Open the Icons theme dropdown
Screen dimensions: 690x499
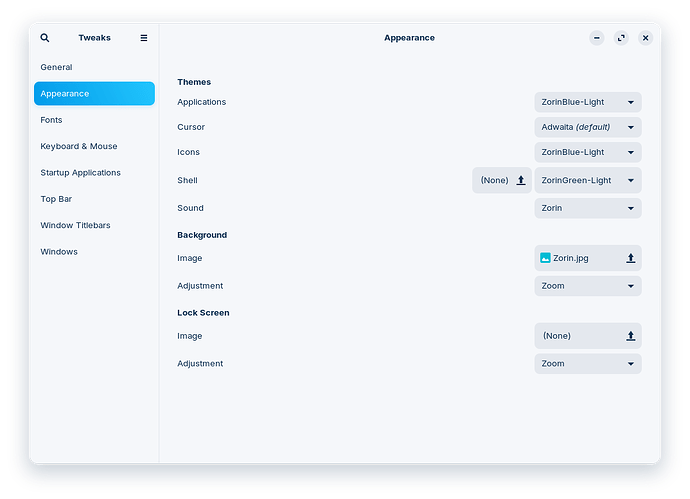pos(588,152)
